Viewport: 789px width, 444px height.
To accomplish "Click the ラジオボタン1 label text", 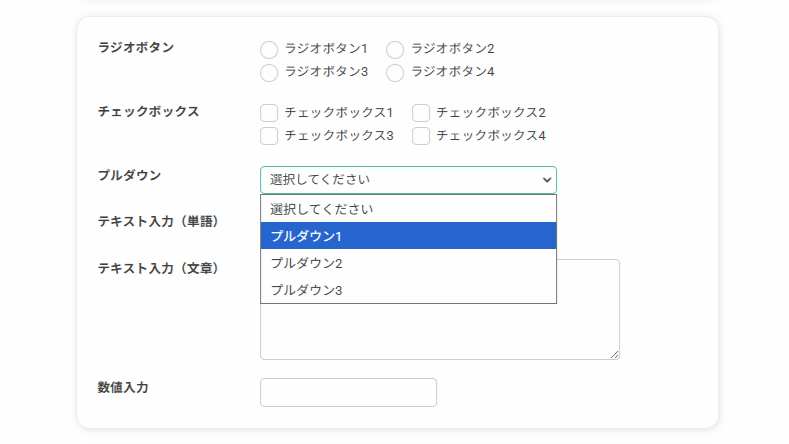I will [326, 48].
